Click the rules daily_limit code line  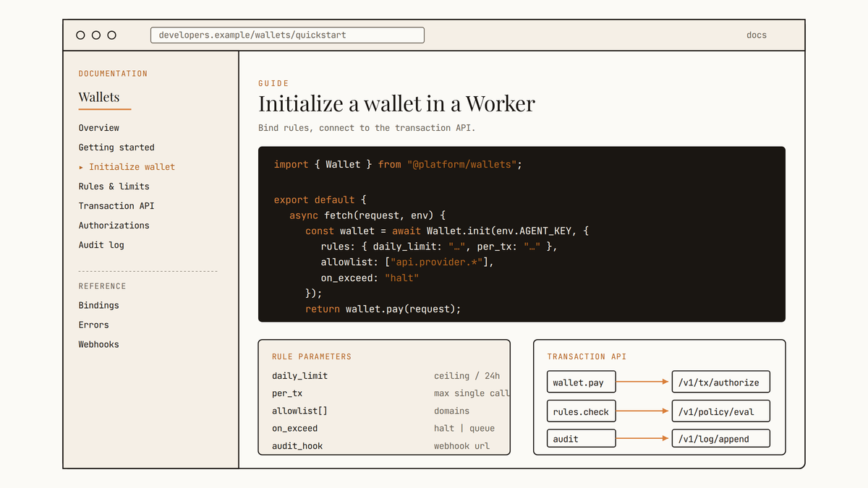click(x=439, y=247)
